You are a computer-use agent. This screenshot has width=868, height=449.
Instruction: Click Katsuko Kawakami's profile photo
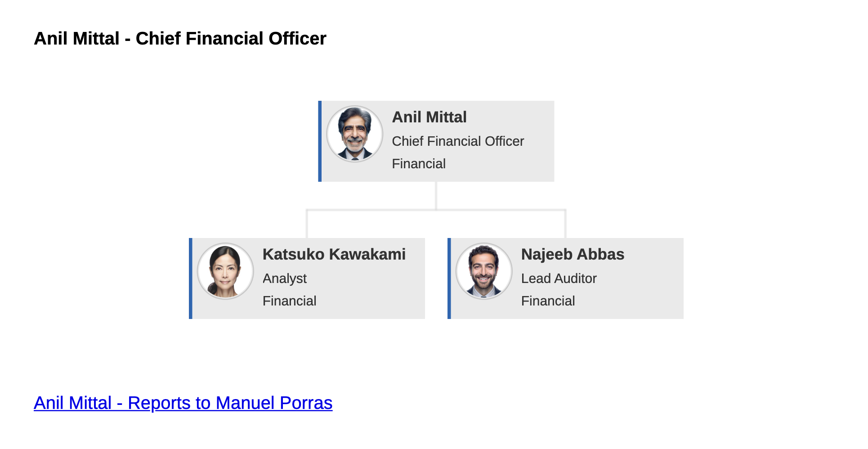click(225, 271)
